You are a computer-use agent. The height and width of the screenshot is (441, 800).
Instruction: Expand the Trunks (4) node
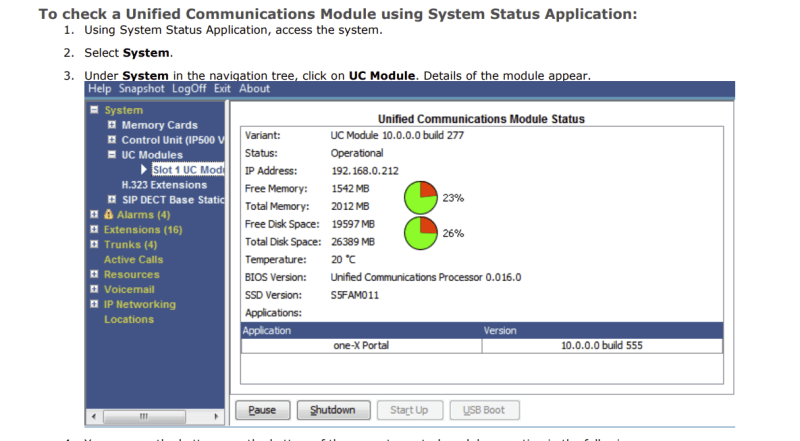click(94, 244)
